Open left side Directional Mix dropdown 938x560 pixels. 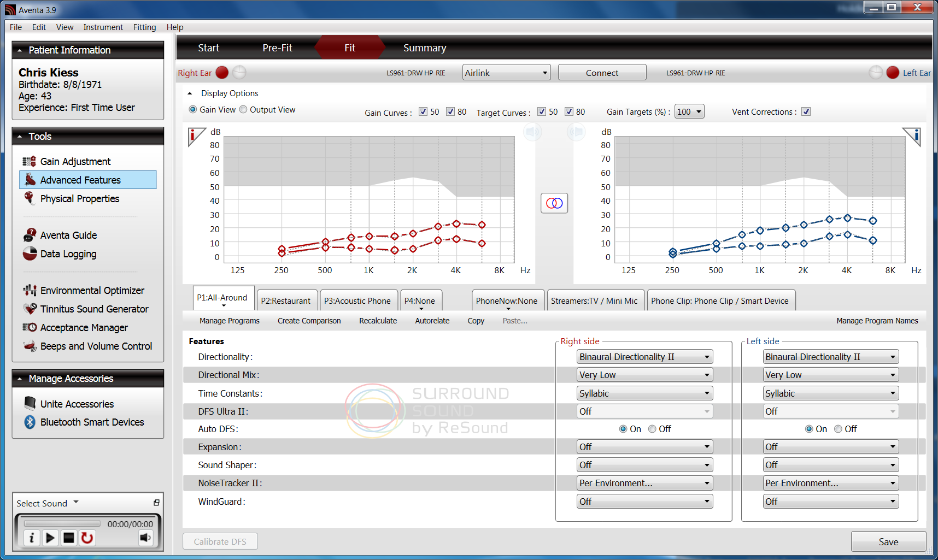click(x=831, y=375)
